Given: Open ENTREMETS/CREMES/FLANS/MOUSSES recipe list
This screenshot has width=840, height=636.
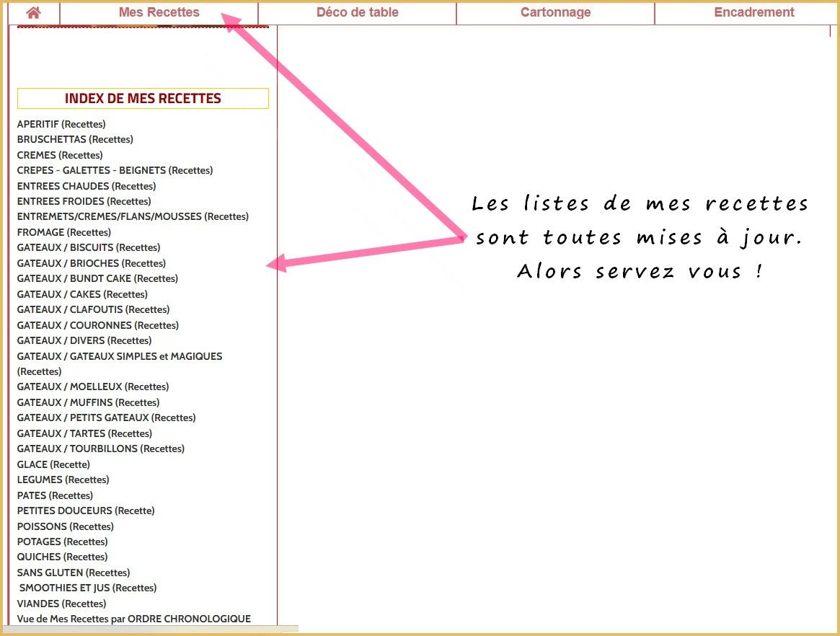Looking at the screenshot, I should 133,216.
